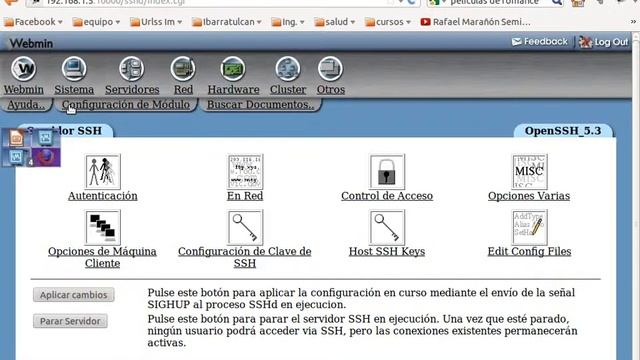This screenshot has height=360, width=640.
Task: Open the Otros category icon
Action: pyautogui.click(x=330, y=69)
